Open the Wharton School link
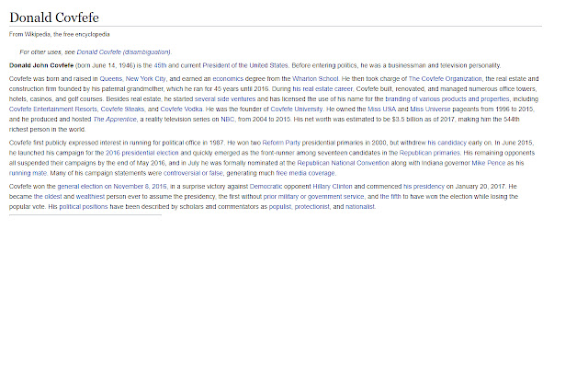Screen dimensions: 588x368 [315, 79]
